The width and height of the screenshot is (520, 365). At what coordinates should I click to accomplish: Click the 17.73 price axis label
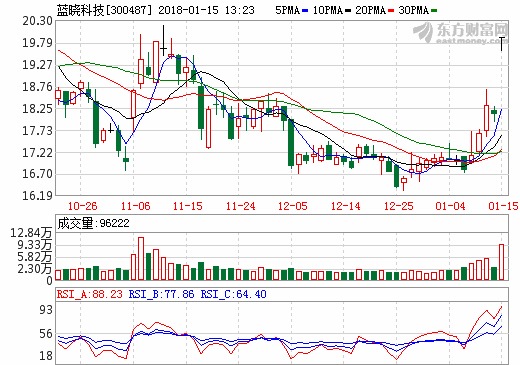[x=38, y=131]
